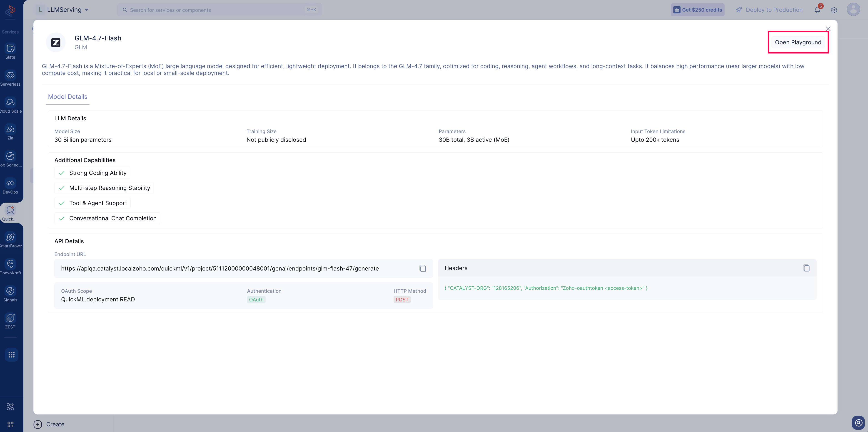
Task: Open the help support chat icon
Action: tap(858, 422)
